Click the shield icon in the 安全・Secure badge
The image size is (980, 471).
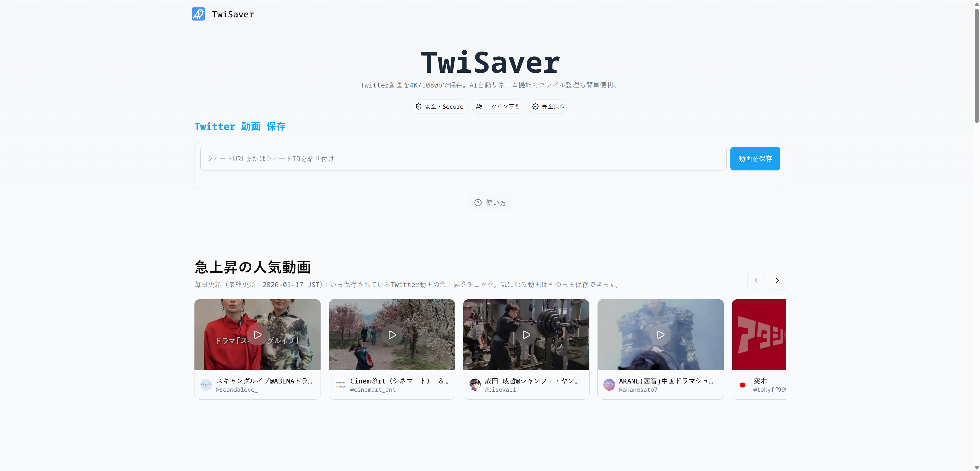pyautogui.click(x=419, y=107)
